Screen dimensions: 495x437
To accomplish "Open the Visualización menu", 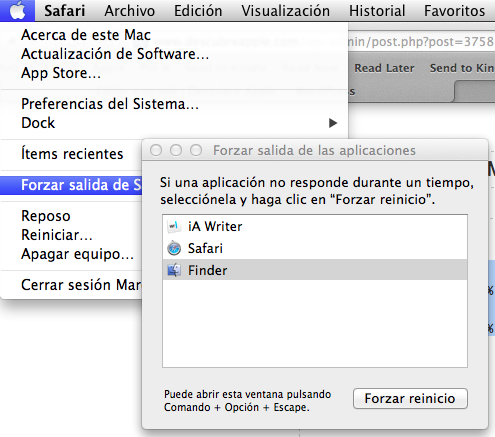I will pos(286,11).
